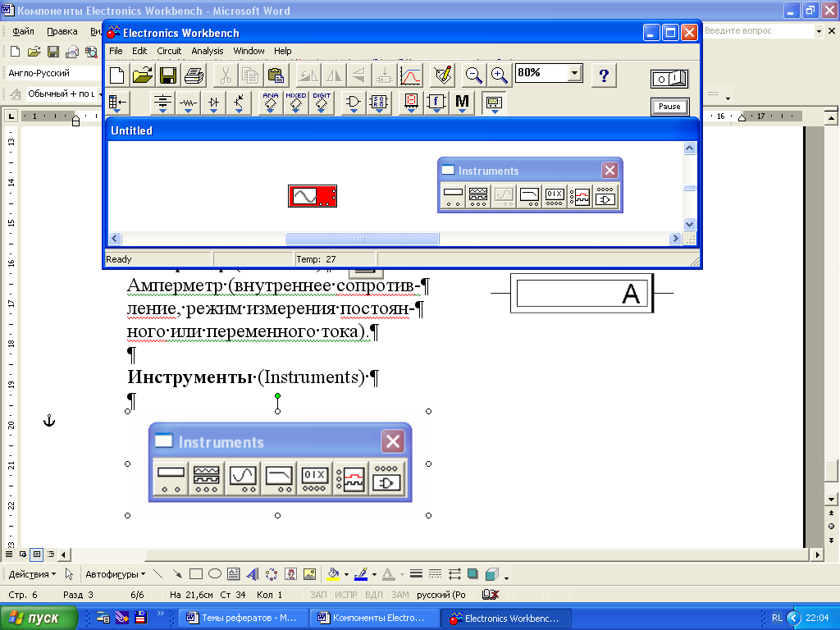Viewport: 840px width, 630px height.
Task: Open the Logic Gates parts bin
Action: tap(353, 103)
